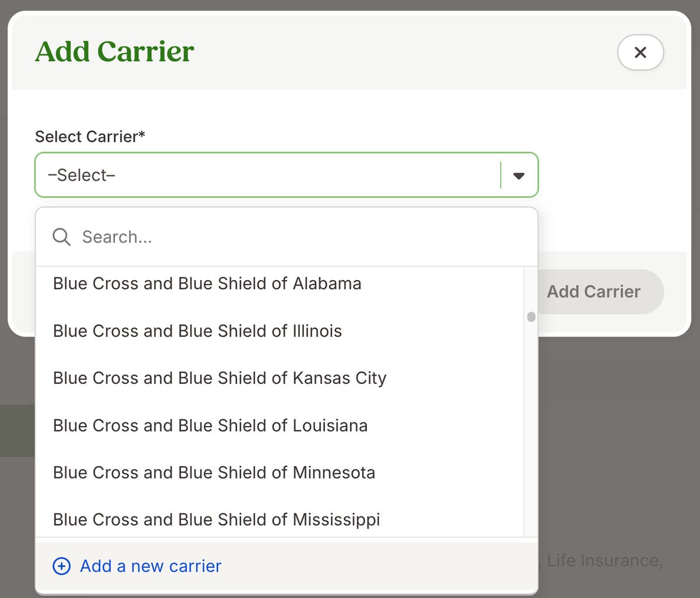Click the Select Carrier* label
Viewport: 700px width, 598px height.
(x=90, y=136)
